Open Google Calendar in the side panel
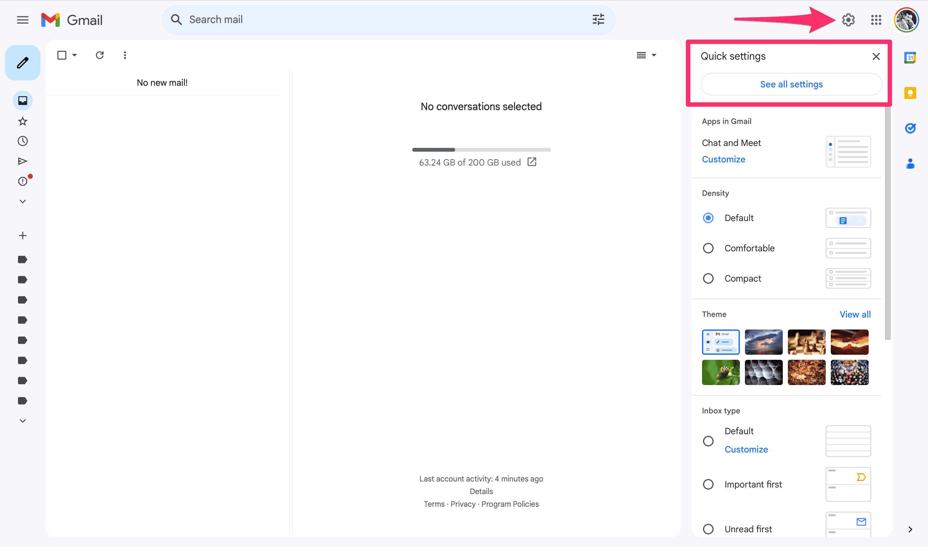 point(910,57)
